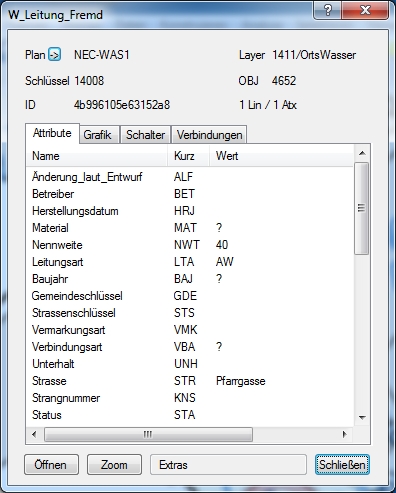This screenshot has width=396, height=493.
Task: Click the help question mark button
Action: 327,10
